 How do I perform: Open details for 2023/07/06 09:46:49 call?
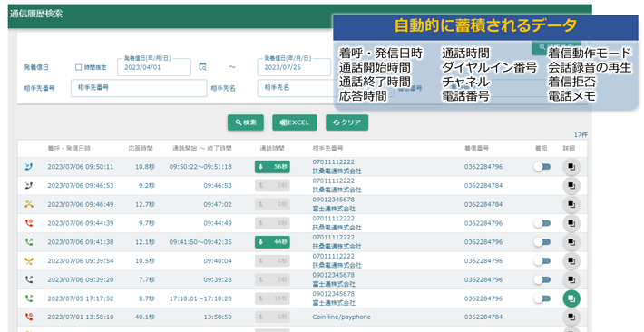pos(571,204)
